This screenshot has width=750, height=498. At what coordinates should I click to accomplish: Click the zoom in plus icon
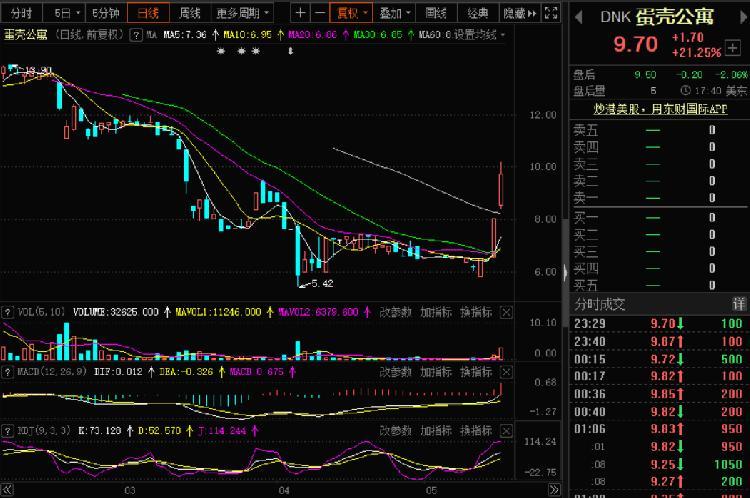click(301, 14)
